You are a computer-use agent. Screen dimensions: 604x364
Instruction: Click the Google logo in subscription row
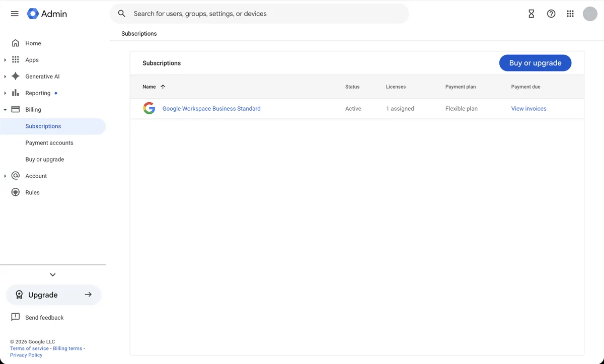[x=149, y=108]
